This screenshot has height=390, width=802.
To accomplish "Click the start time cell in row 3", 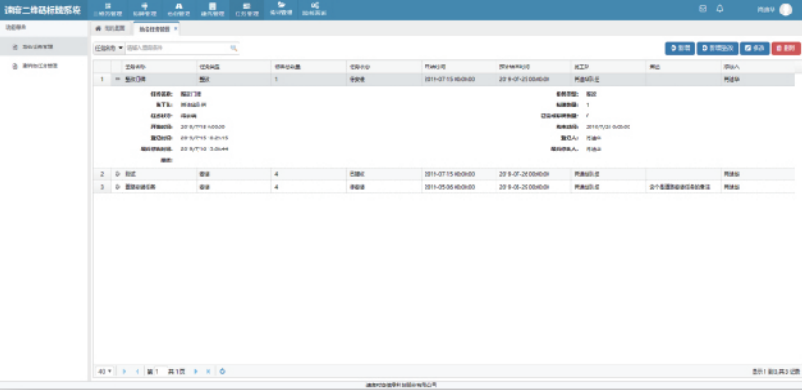I will pyautogui.click(x=458, y=187).
